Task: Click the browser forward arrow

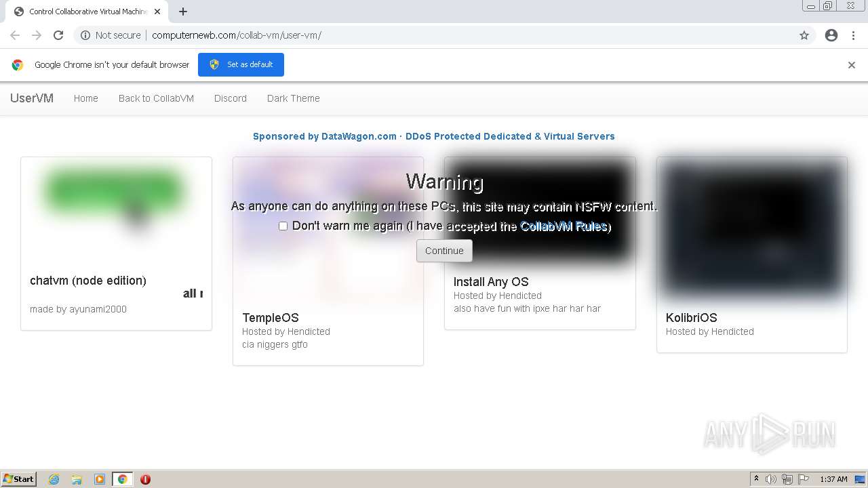Action: tap(37, 35)
